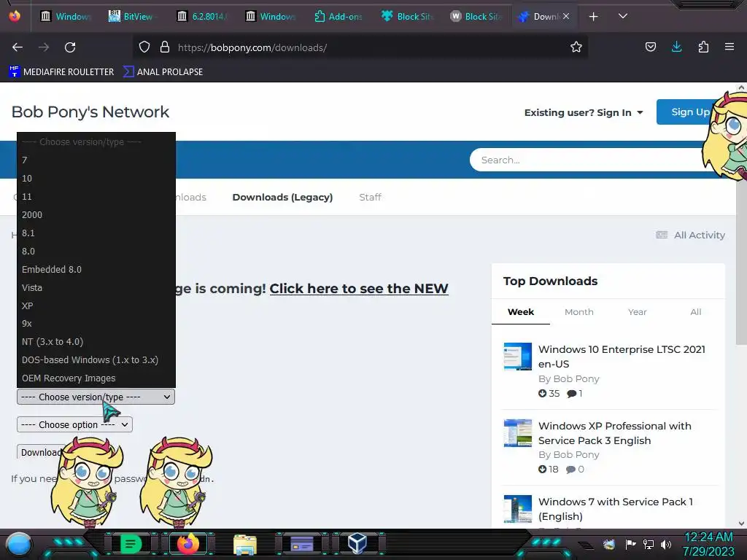Open the Staff nav item

[x=370, y=197]
